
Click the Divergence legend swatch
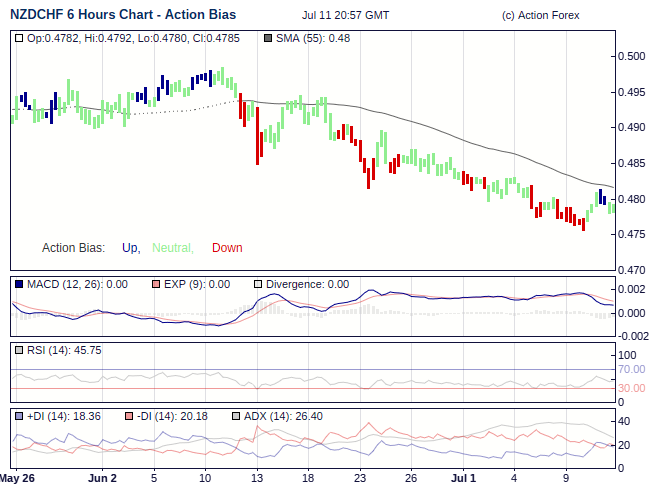pyautogui.click(x=258, y=284)
